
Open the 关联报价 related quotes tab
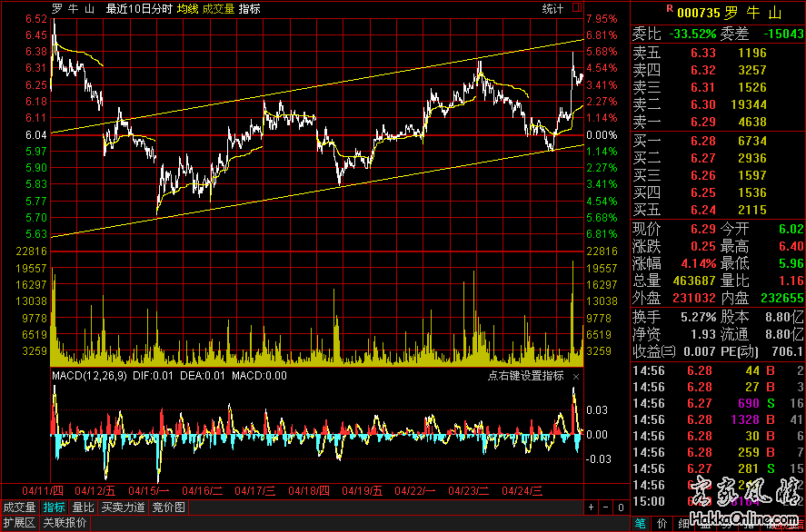click(65, 523)
